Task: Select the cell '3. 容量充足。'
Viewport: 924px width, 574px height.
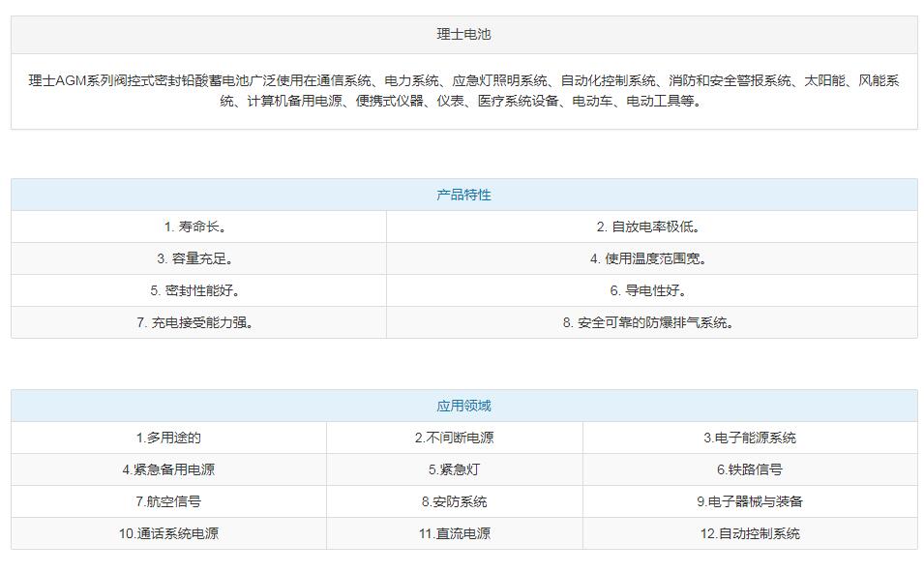Action: [x=198, y=258]
